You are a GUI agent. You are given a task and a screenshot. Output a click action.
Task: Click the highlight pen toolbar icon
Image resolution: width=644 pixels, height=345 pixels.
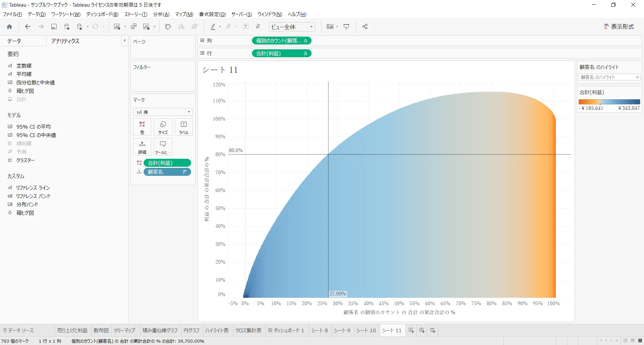(213, 27)
